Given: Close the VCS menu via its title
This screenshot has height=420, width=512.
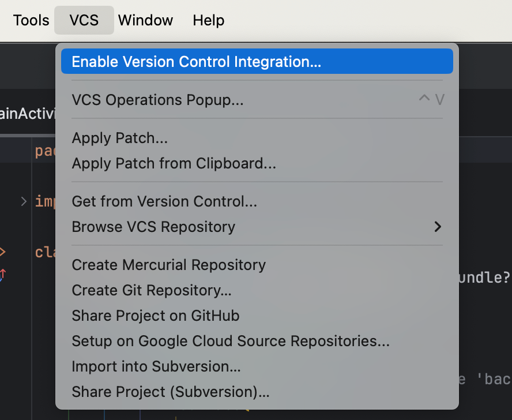Looking at the screenshot, I should click(x=84, y=20).
